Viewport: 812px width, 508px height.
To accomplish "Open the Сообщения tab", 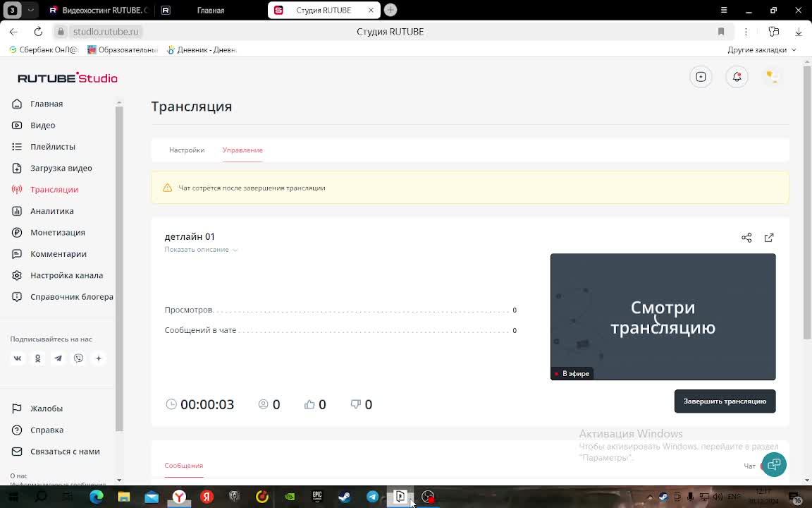I will click(x=184, y=466).
